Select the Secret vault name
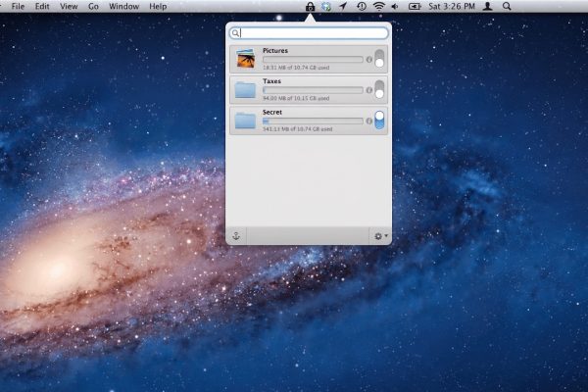 (272, 112)
